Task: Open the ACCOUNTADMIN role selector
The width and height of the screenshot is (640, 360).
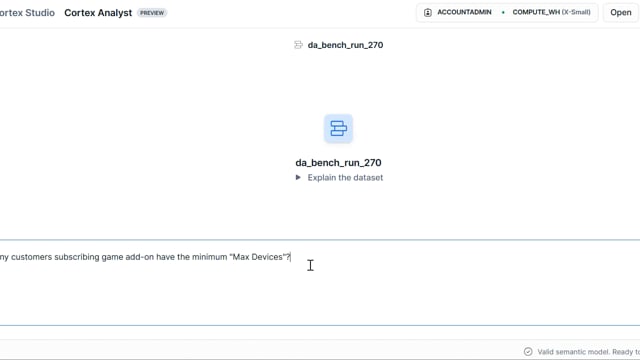Action: tap(464, 12)
